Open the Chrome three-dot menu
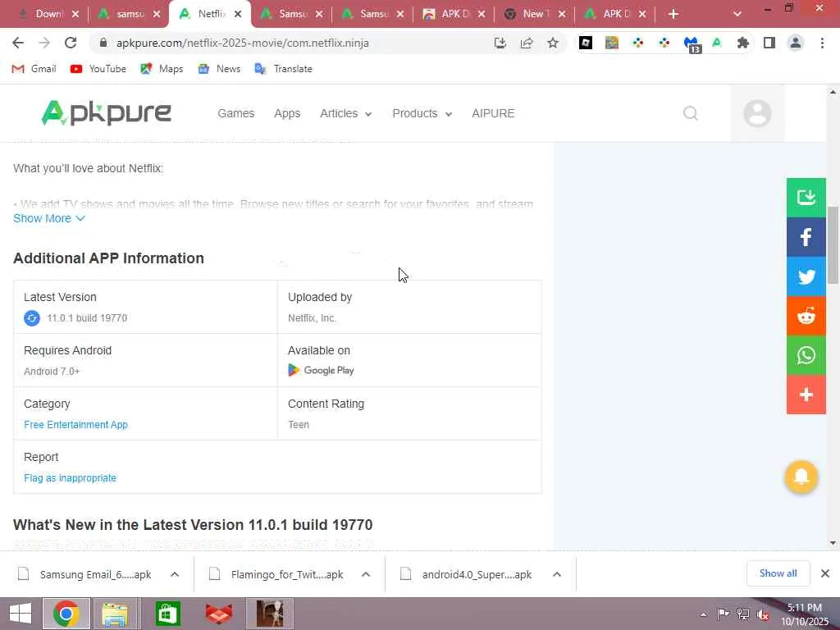840x630 pixels. click(822, 43)
